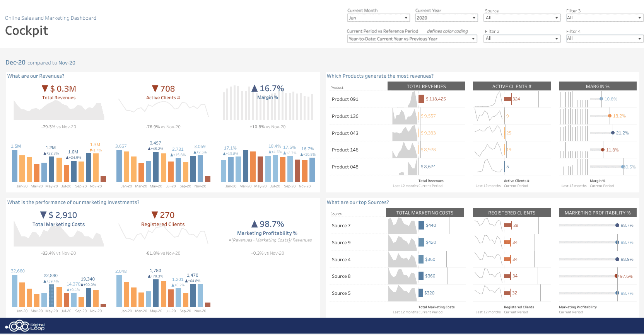This screenshot has width=644, height=335.
Task: Click the Registered Clients down-triangle indicator
Action: 155,215
